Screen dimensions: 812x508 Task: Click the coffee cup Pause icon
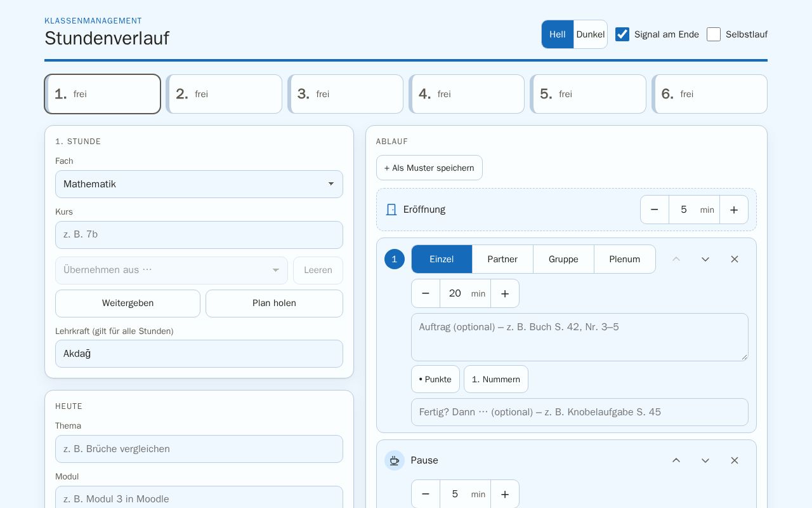click(395, 460)
